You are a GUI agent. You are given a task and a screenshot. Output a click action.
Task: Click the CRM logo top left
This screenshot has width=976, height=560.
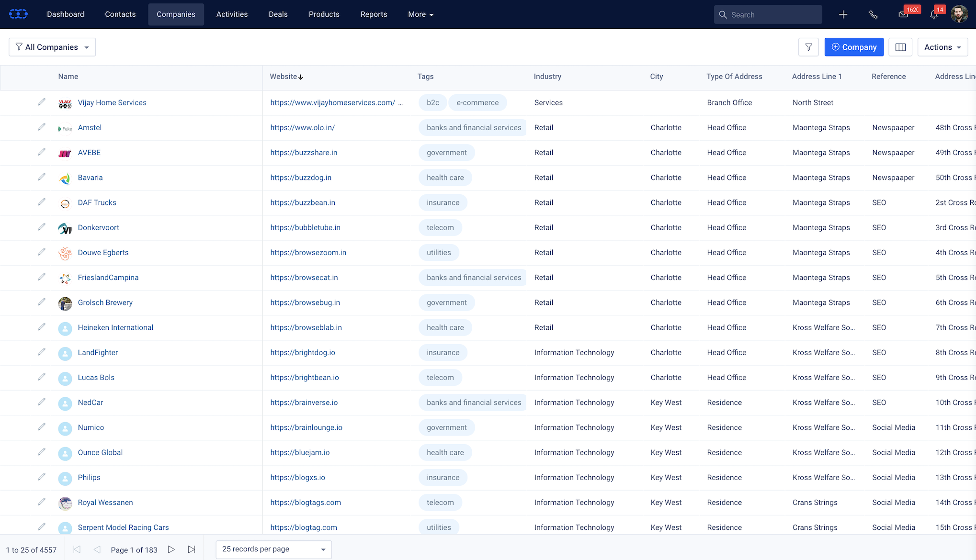[18, 14]
